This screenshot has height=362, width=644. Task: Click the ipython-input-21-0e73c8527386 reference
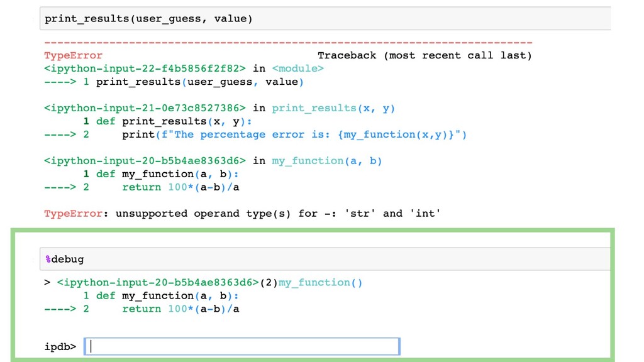point(145,108)
